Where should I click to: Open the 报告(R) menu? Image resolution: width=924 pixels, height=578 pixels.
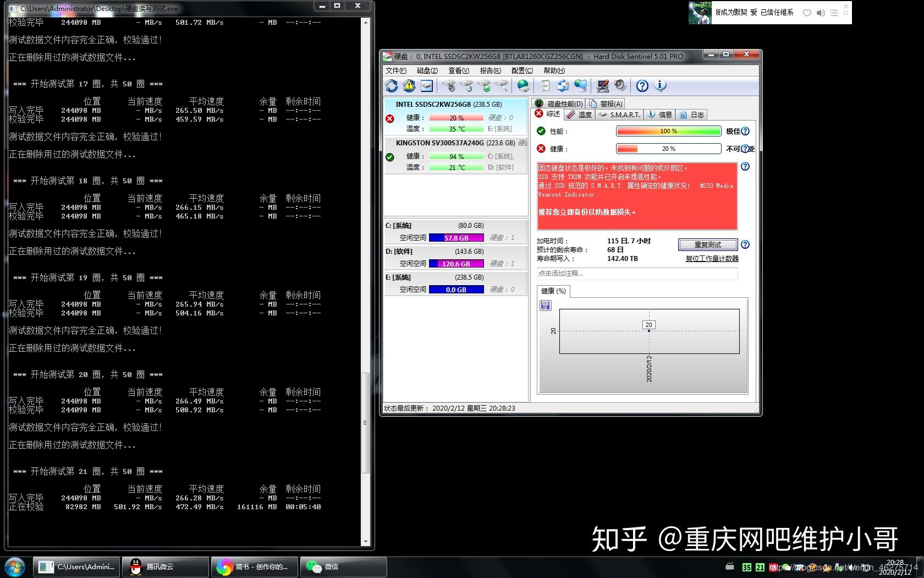(490, 70)
